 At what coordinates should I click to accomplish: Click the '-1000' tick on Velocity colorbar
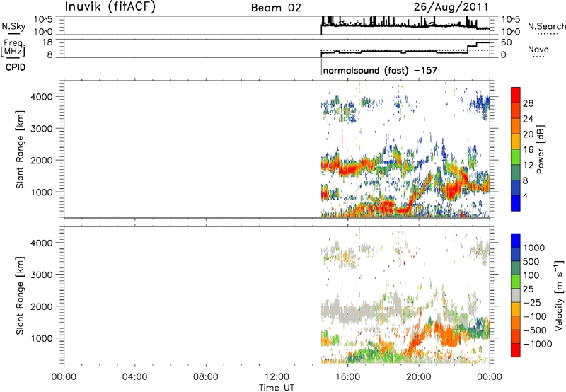pyautogui.click(x=537, y=344)
